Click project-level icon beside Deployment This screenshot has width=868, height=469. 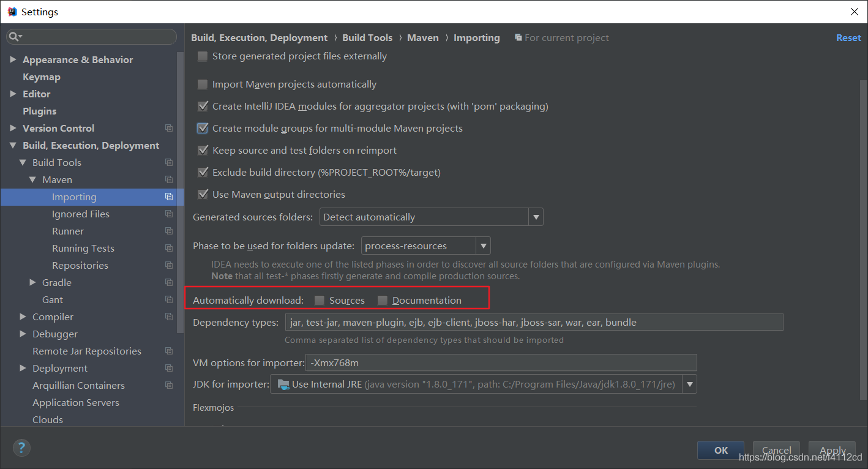tap(169, 369)
